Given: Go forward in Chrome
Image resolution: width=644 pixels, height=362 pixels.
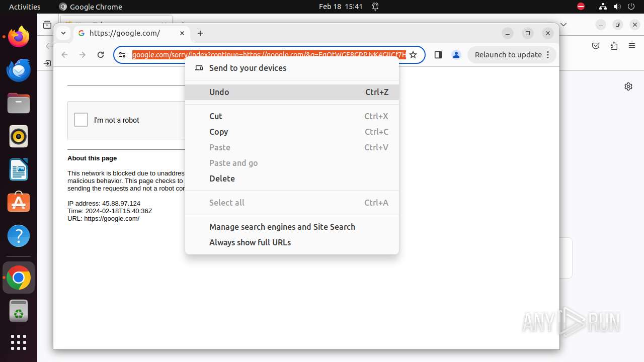Looking at the screenshot, I should point(83,55).
